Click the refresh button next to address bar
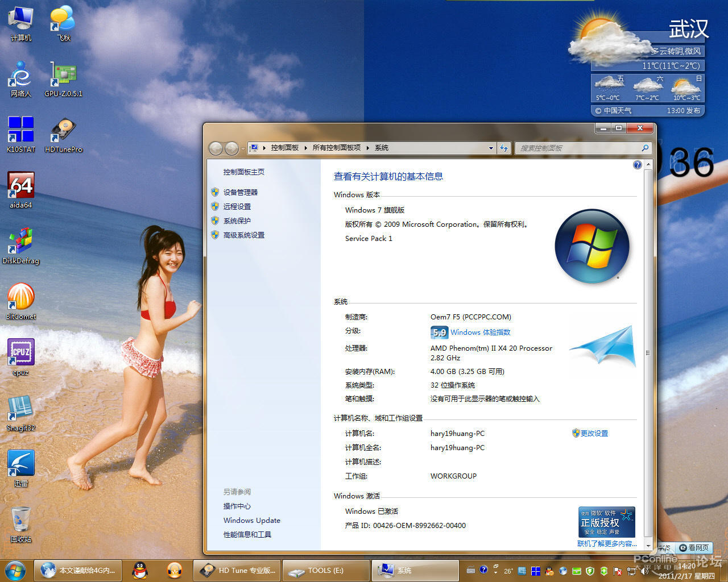This screenshot has width=728, height=582. click(504, 148)
